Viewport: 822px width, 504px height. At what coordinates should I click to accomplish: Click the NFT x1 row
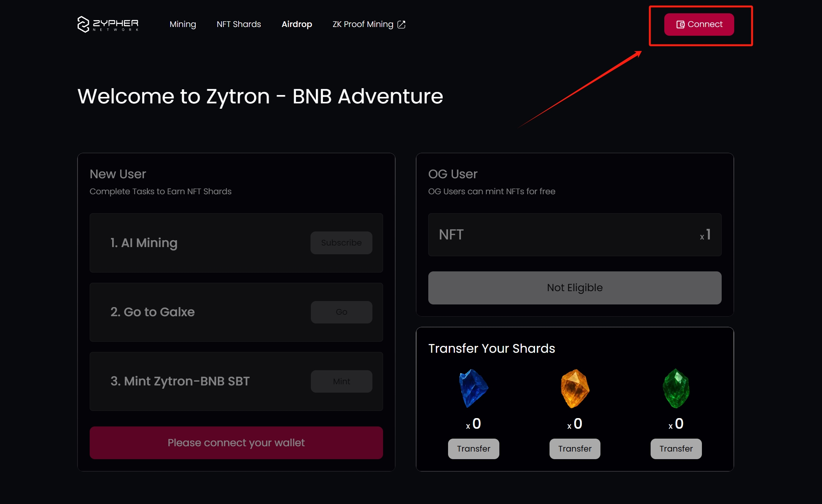click(575, 235)
